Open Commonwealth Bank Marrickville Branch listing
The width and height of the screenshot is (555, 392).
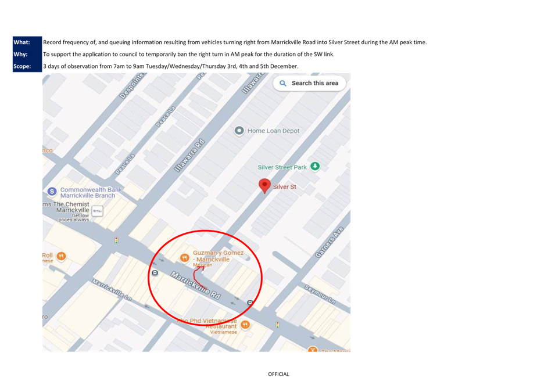(91, 192)
